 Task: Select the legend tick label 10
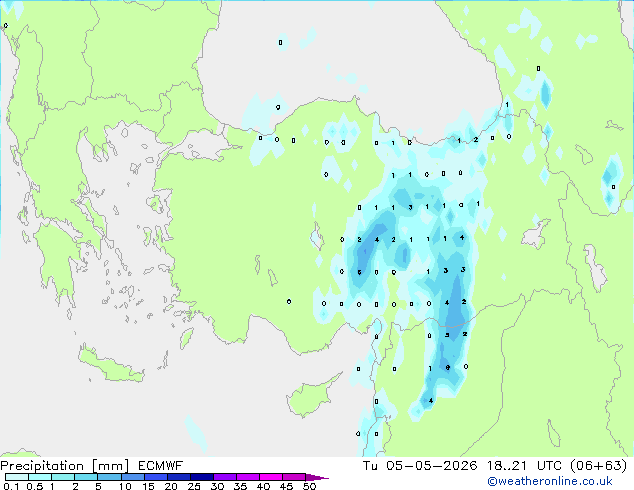coord(125,486)
